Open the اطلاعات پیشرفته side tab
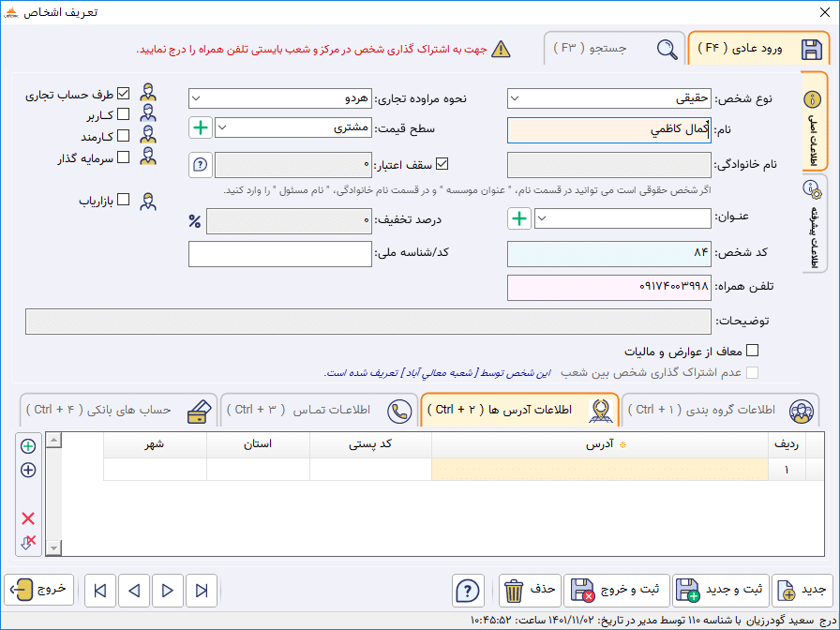Image resolution: width=840 pixels, height=630 pixels. [815, 223]
